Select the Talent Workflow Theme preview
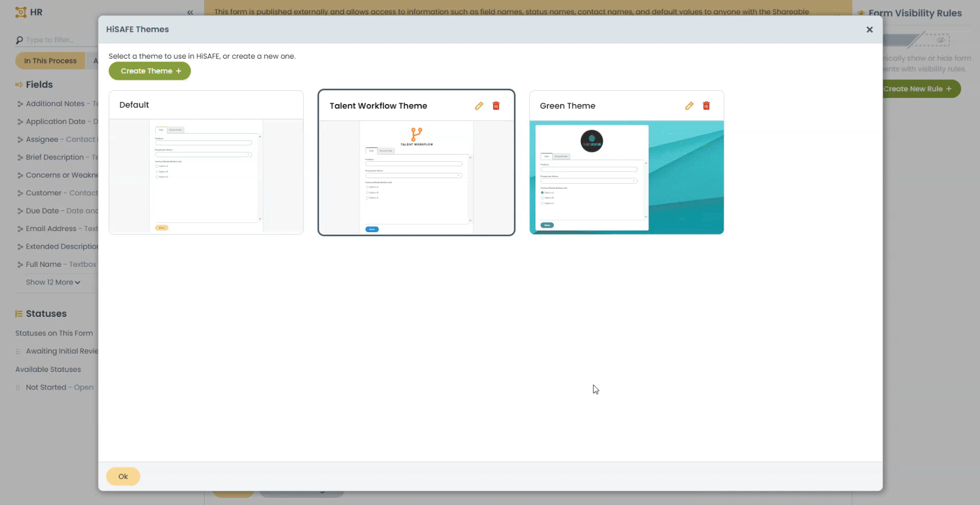The width and height of the screenshot is (980, 505). (416, 177)
